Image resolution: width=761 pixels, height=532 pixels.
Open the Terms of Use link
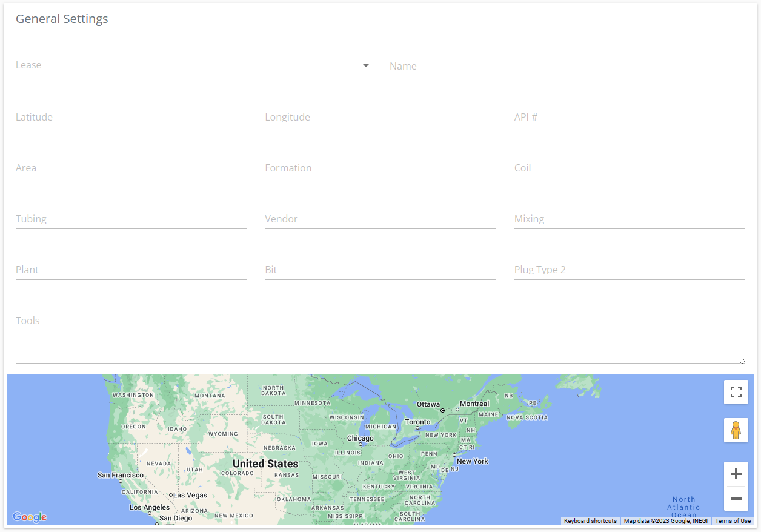(x=733, y=521)
